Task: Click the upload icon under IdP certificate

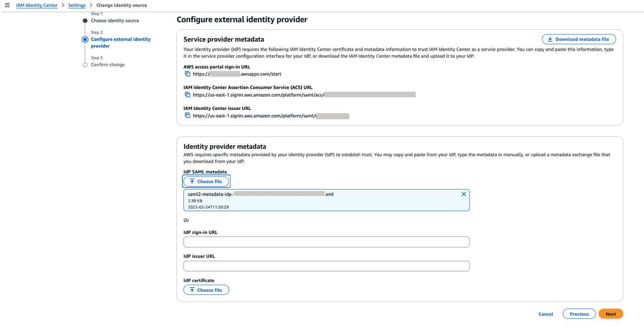Action: [x=192, y=290]
